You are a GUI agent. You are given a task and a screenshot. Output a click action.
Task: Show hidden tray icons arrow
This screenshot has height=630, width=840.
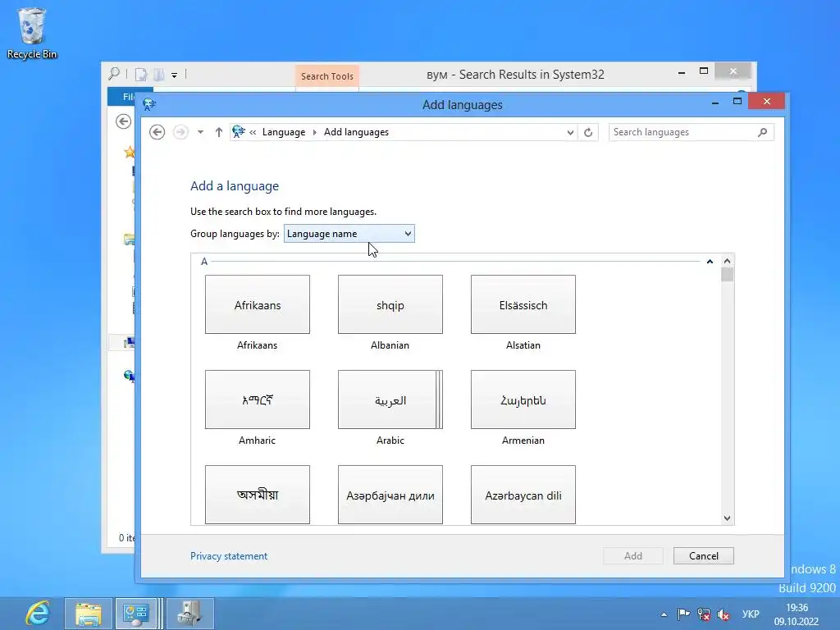click(x=664, y=614)
